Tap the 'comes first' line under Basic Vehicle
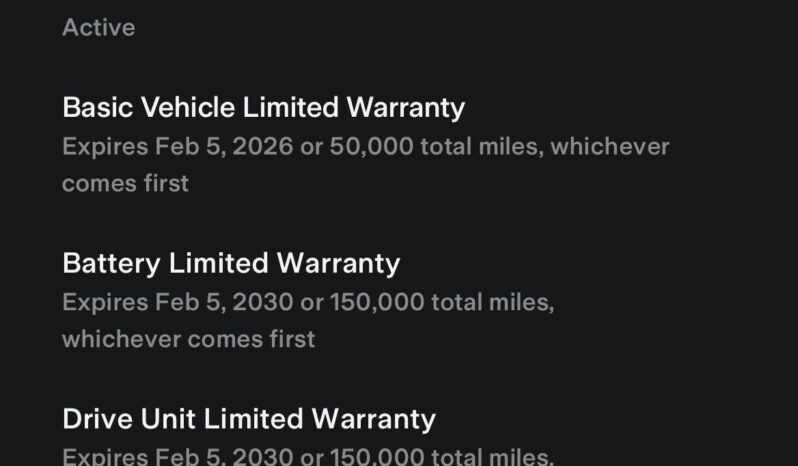The height and width of the screenshot is (466, 798). 125,183
